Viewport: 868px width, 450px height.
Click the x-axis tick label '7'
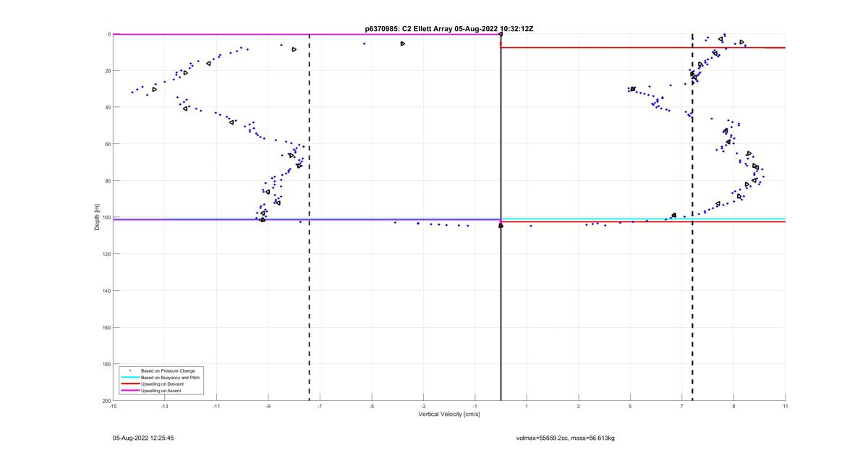(682, 407)
